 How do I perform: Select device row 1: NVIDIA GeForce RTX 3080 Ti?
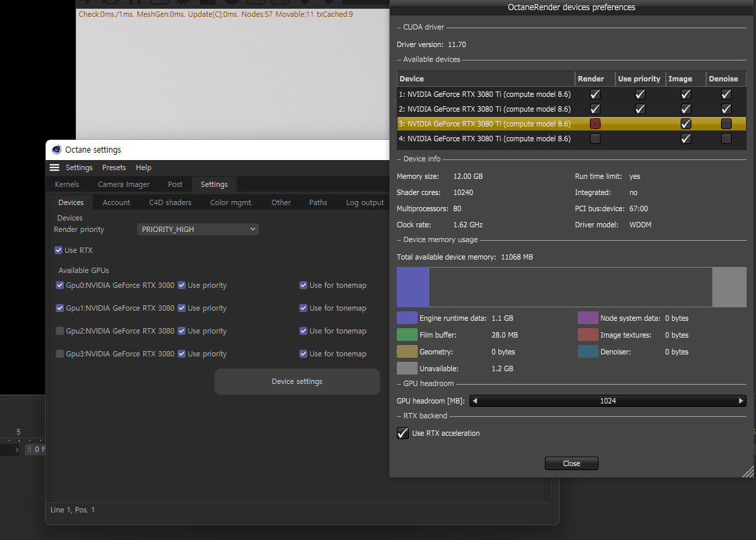[x=571, y=95]
